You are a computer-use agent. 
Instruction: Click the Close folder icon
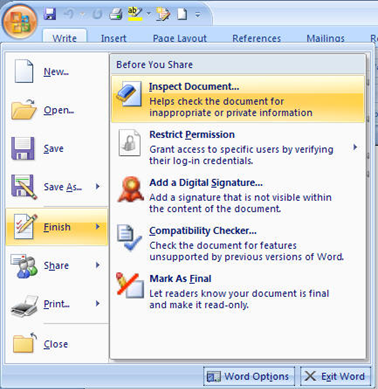[25, 343]
